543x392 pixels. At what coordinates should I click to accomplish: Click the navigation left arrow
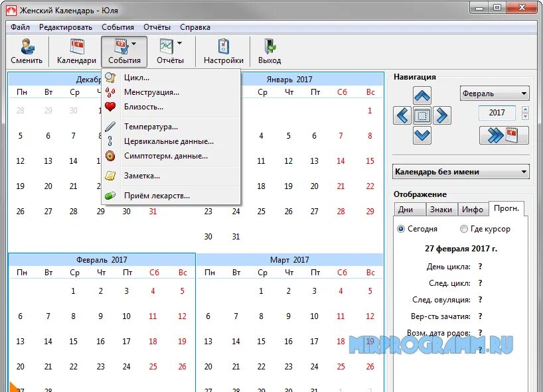coord(402,115)
